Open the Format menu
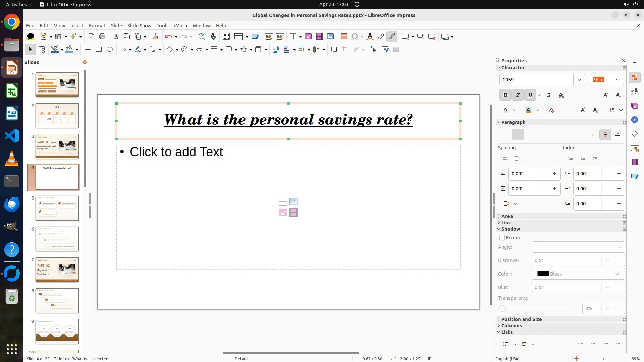Viewport: 644px width, 362px height. pos(97,26)
